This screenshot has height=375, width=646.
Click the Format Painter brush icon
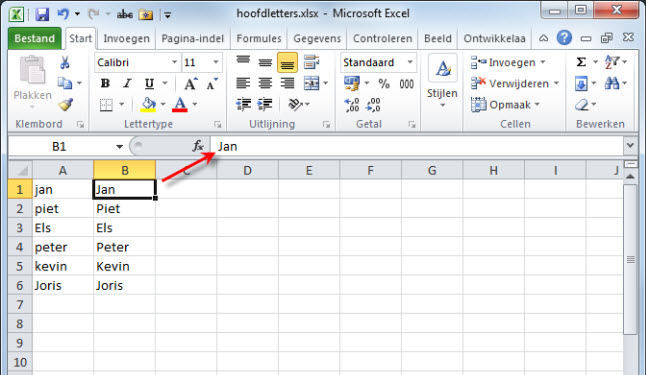click(x=66, y=105)
